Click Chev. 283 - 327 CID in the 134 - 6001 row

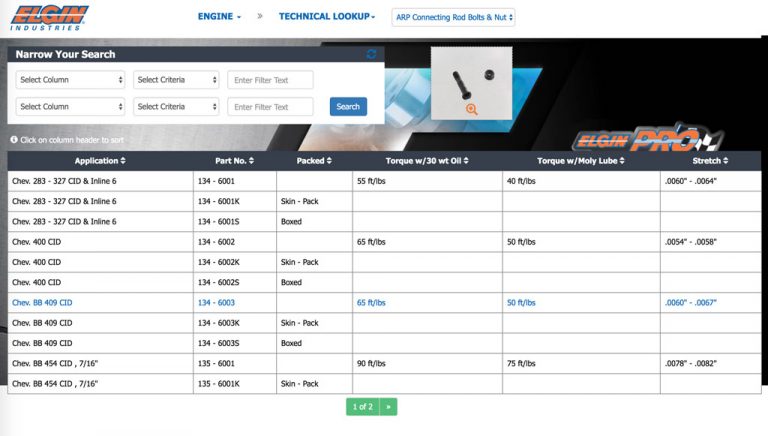click(x=64, y=181)
